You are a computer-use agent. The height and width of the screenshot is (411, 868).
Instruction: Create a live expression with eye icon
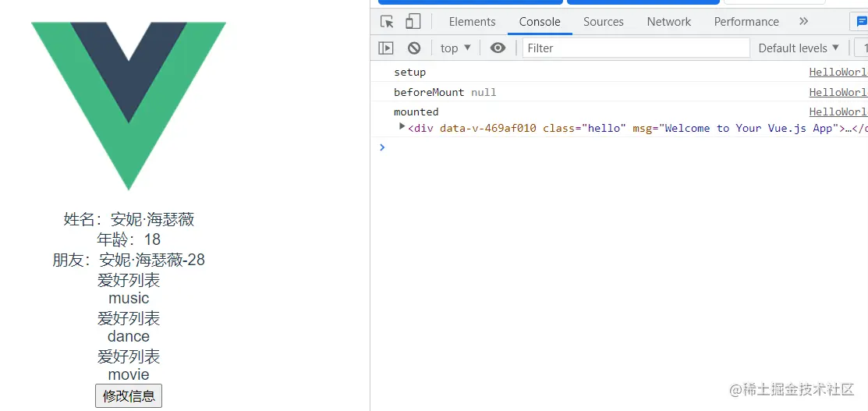coord(498,48)
